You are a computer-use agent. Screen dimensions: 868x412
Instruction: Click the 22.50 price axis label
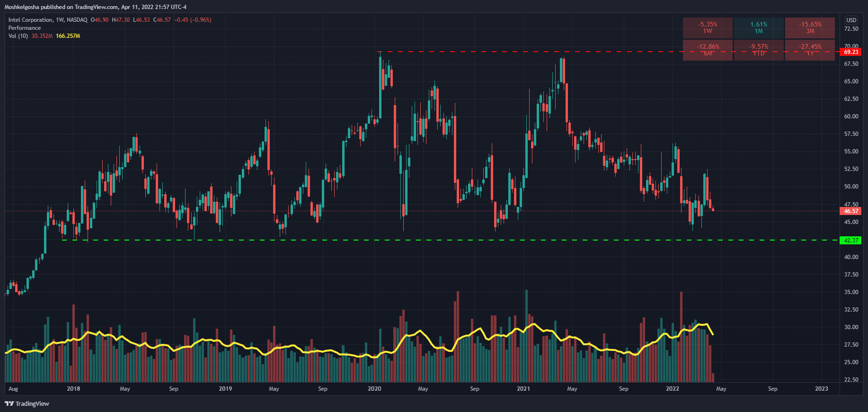[x=851, y=380]
